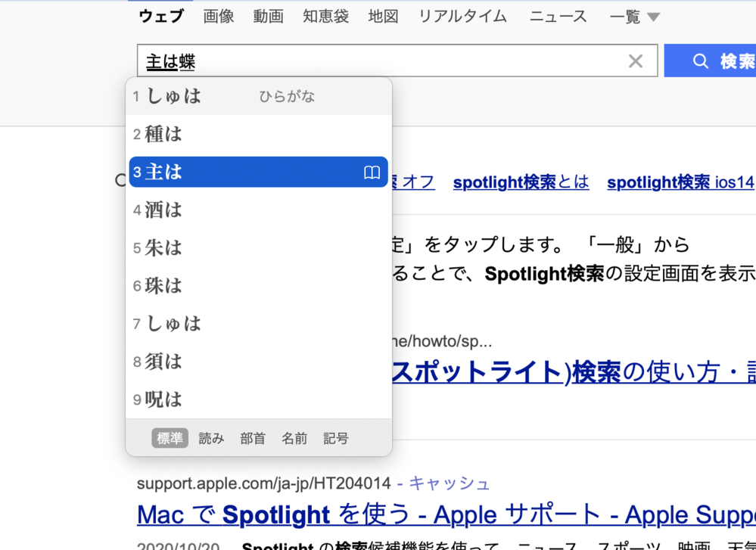The width and height of the screenshot is (756, 550).
Task: Go to the 地図 tab
Action: 383,17
